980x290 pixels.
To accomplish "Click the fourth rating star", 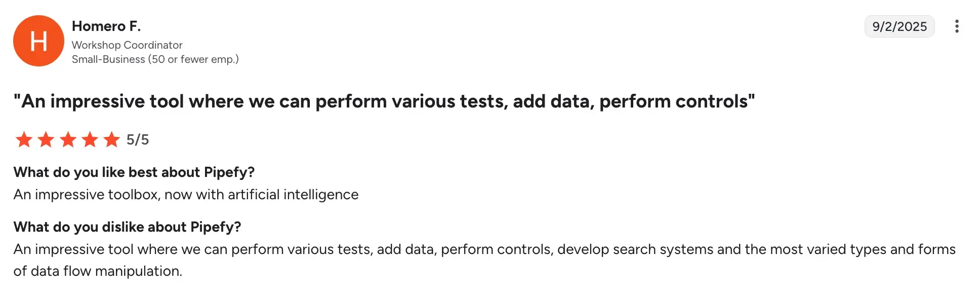I will pos(90,139).
